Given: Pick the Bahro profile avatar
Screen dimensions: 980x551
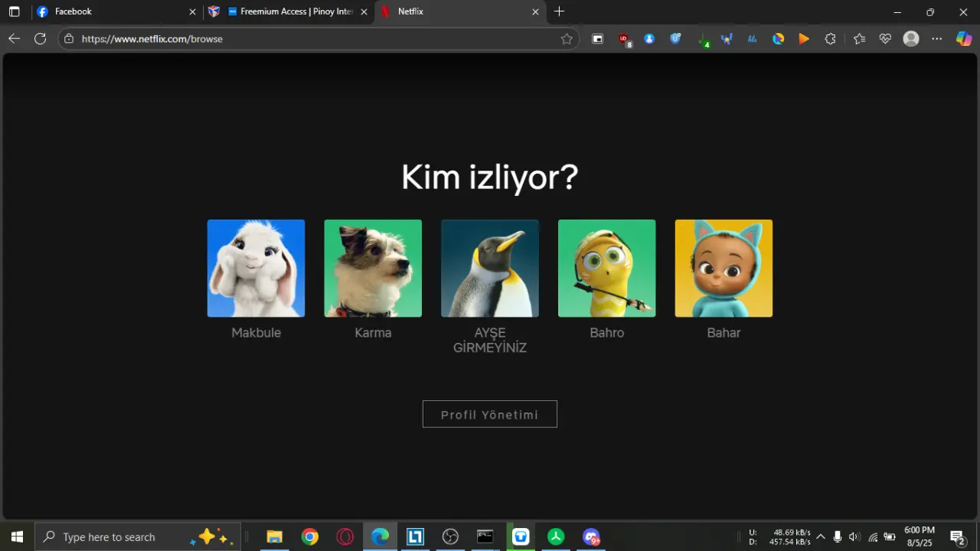Looking at the screenshot, I should (607, 269).
